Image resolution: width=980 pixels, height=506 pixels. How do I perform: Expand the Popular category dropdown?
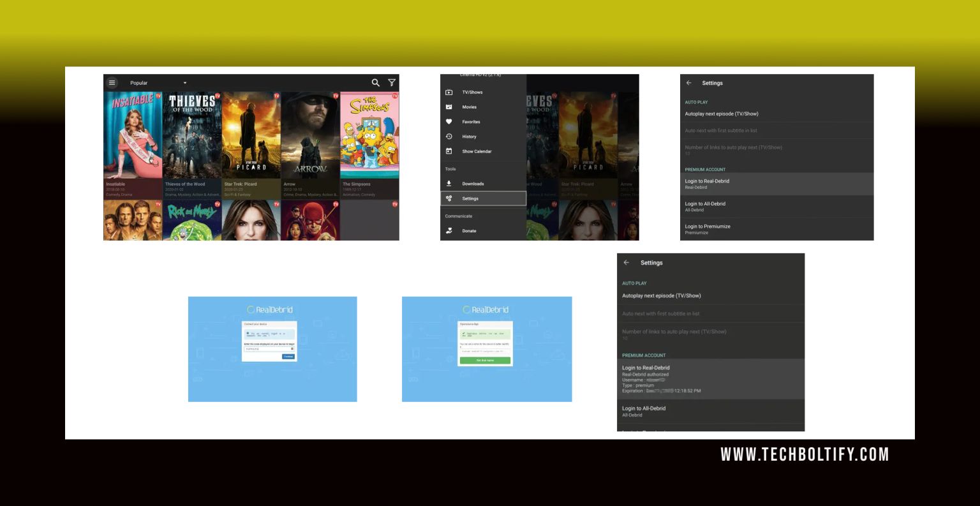[x=185, y=83]
